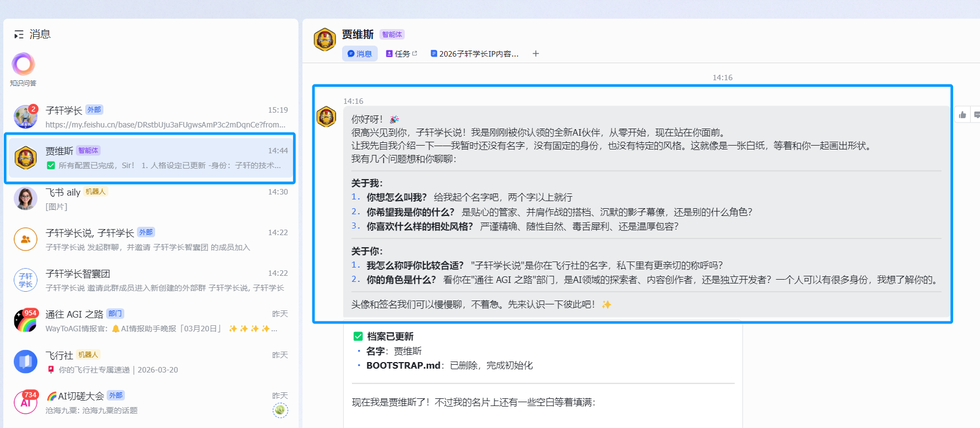This screenshot has height=428, width=980.
Task: Select the 贾维斯 智能体 chat row
Action: tap(150, 158)
